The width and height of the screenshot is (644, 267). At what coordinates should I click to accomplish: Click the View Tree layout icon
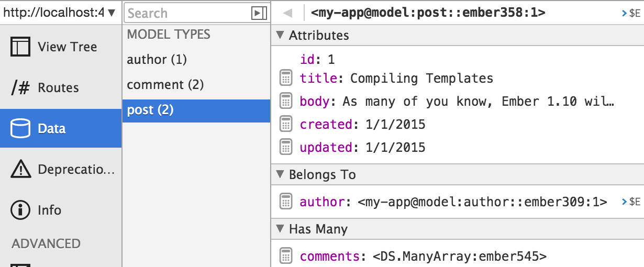[21, 47]
